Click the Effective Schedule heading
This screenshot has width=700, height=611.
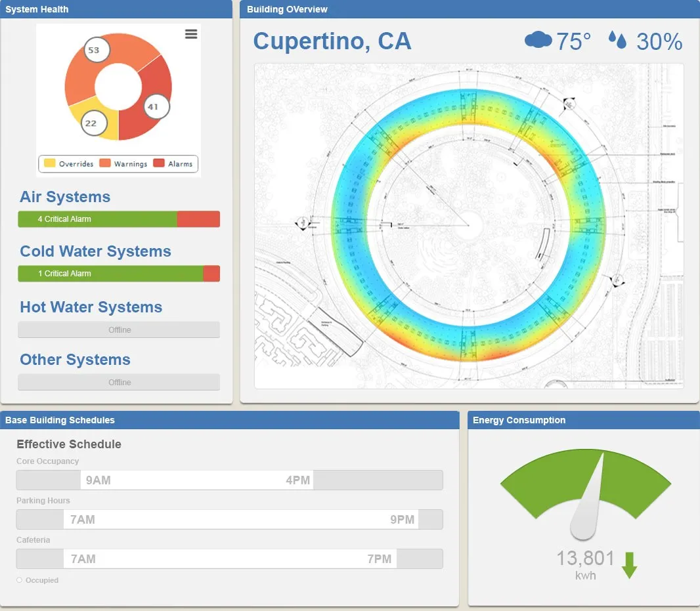[x=69, y=444]
